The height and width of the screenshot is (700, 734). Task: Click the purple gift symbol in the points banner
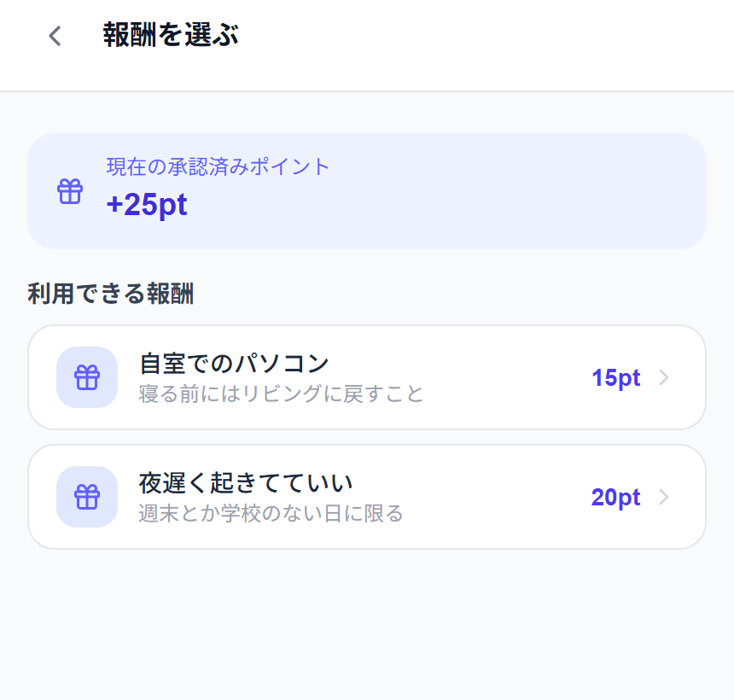click(69, 190)
